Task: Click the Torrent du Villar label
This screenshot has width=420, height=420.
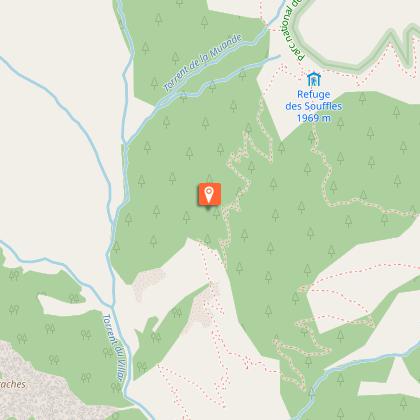Action: (x=114, y=347)
